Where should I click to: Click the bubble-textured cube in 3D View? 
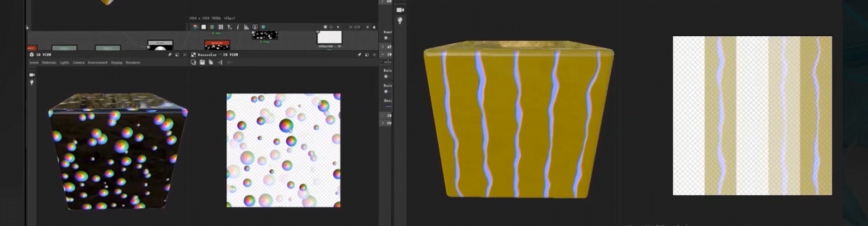pos(118,151)
